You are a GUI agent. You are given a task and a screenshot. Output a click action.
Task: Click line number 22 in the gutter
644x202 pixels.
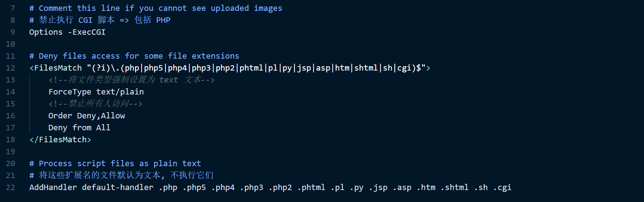pyautogui.click(x=10, y=188)
